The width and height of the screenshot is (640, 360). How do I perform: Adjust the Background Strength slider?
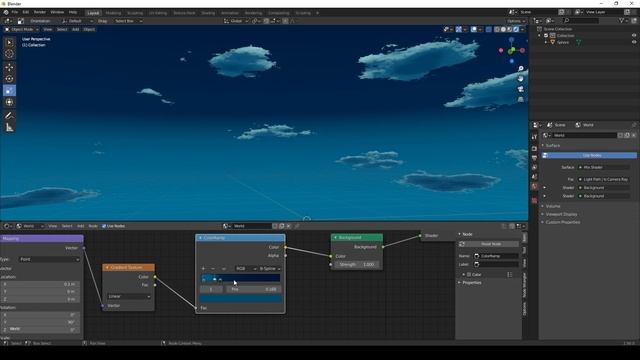tap(357, 264)
